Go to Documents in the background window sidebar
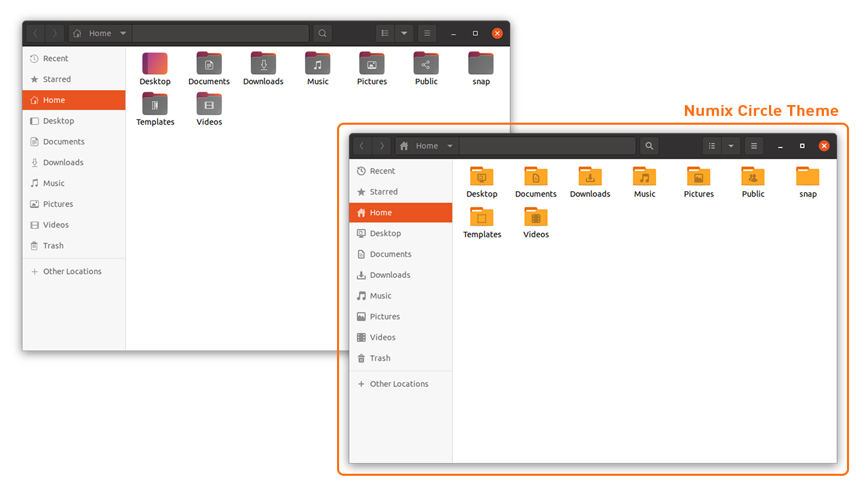The image size is (868, 488). coord(74,142)
